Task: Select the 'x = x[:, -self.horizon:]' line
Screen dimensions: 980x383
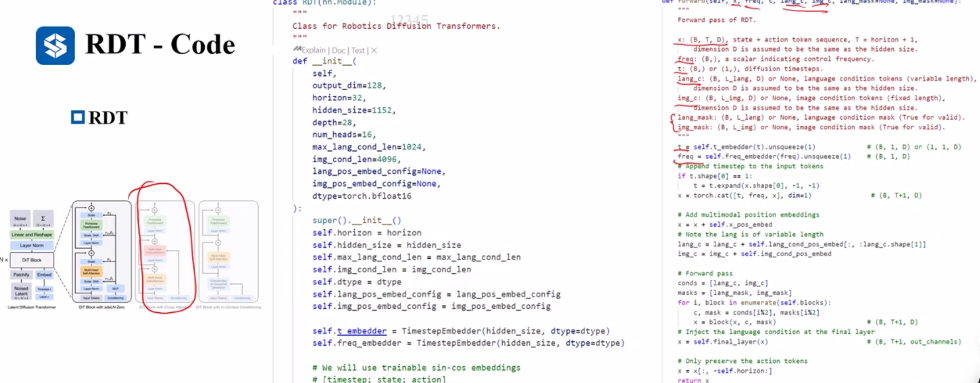Action: (725, 371)
